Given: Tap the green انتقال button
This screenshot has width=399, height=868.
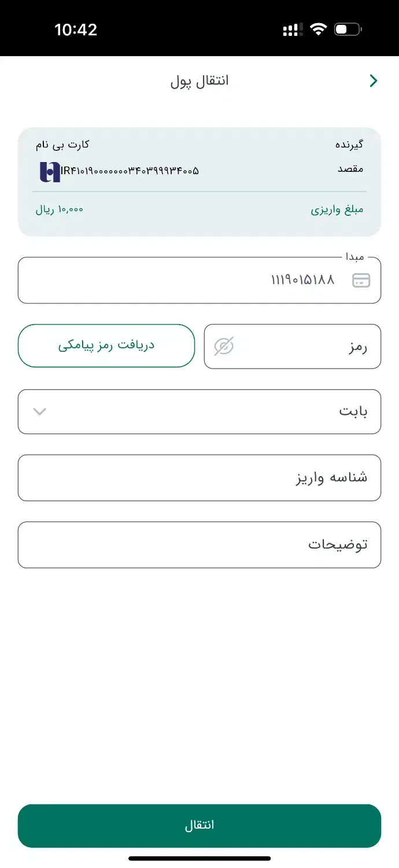Looking at the screenshot, I should pos(199,826).
